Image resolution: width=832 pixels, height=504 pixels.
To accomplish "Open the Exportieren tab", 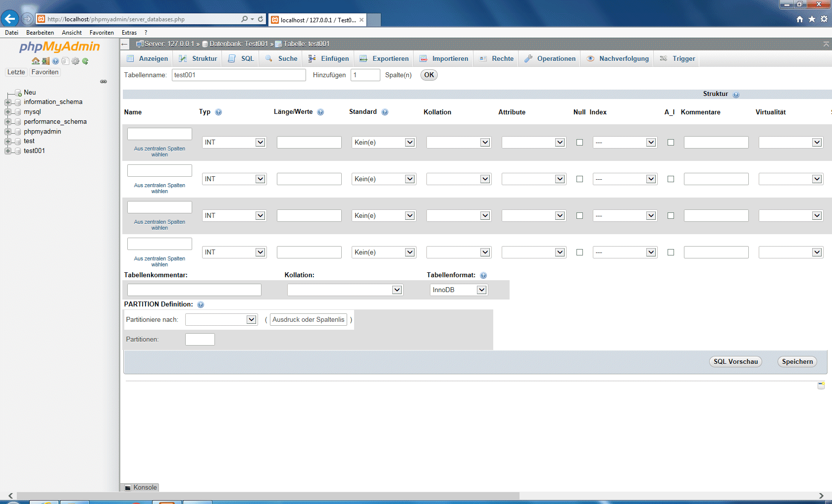I will [384, 59].
